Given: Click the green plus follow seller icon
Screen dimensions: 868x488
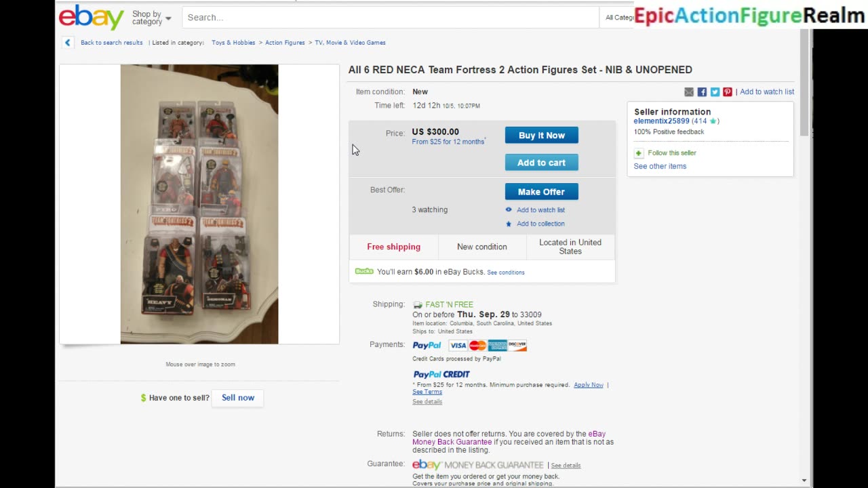Looking at the screenshot, I should [x=638, y=153].
